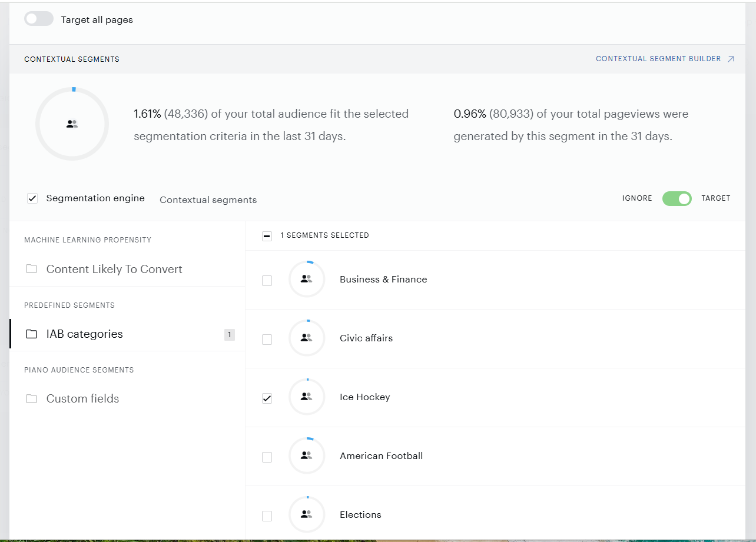Uncheck the Segmentation engine checkbox

pyautogui.click(x=32, y=198)
